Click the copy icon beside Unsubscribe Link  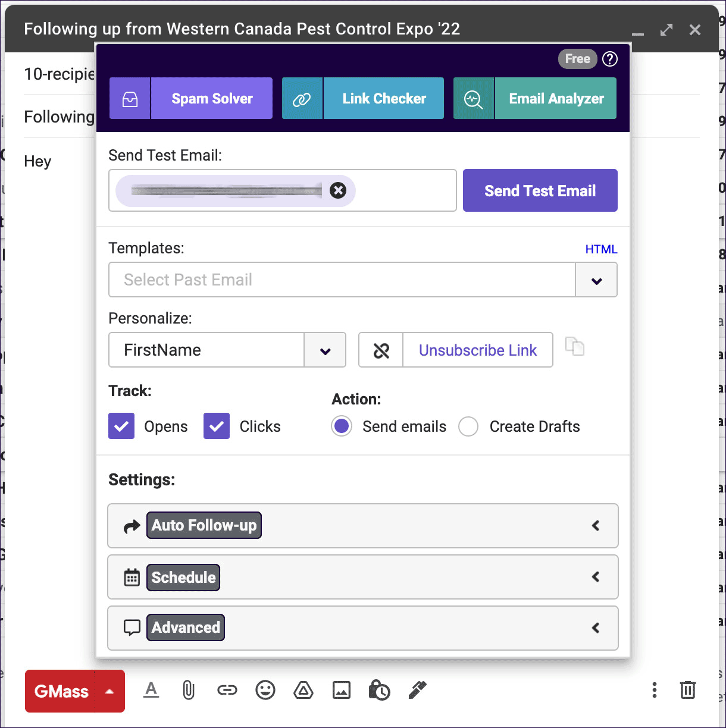pos(574,346)
